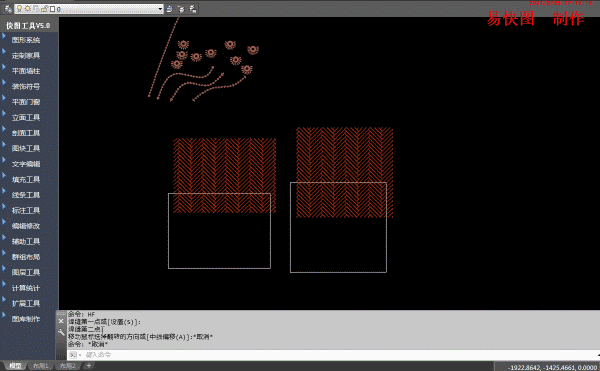This screenshot has height=371, width=600.
Task: Expand the 定制家具 sidebar category
Action: pyautogui.click(x=26, y=55)
